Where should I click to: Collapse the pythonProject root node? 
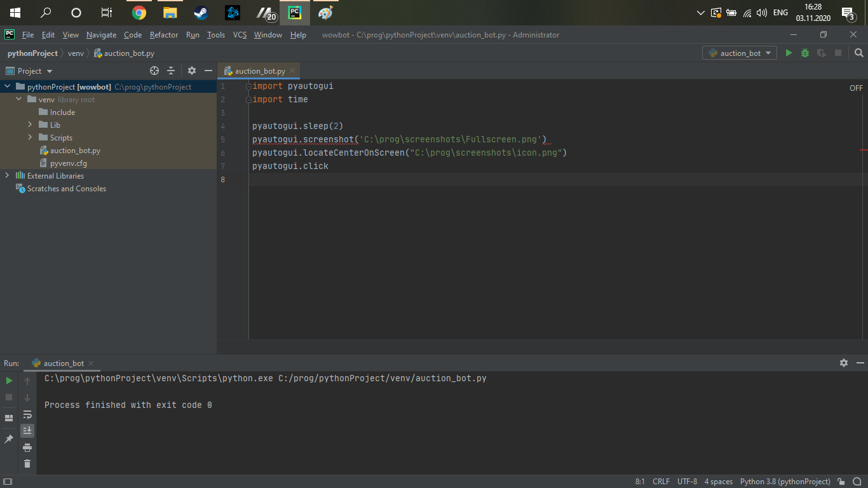click(x=7, y=86)
